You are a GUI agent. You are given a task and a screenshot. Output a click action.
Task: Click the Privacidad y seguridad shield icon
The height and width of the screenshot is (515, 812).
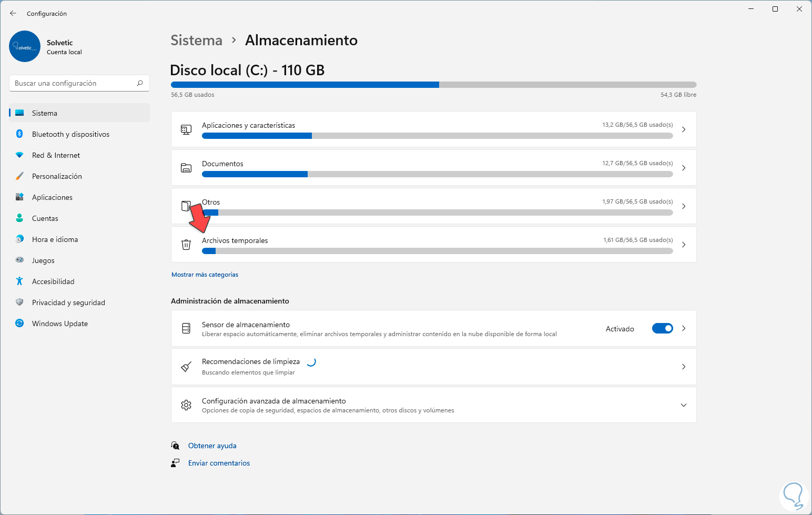click(x=19, y=302)
